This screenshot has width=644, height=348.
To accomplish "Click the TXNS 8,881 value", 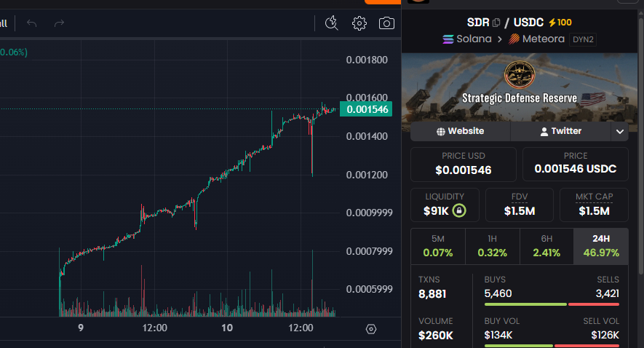I will (x=432, y=294).
